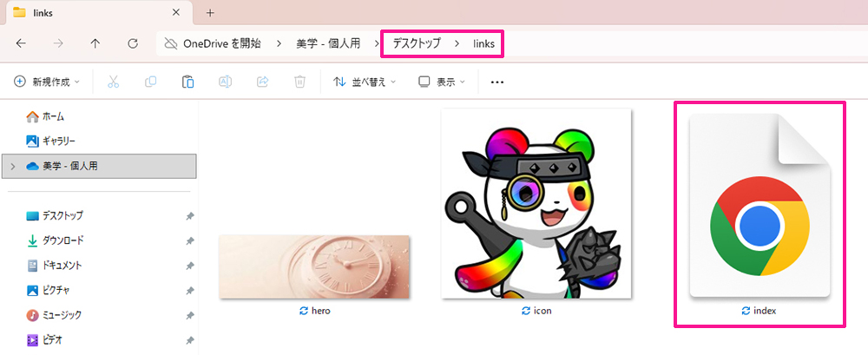The image size is (868, 355).
Task: Click the Cut scissors icon
Action: click(113, 82)
